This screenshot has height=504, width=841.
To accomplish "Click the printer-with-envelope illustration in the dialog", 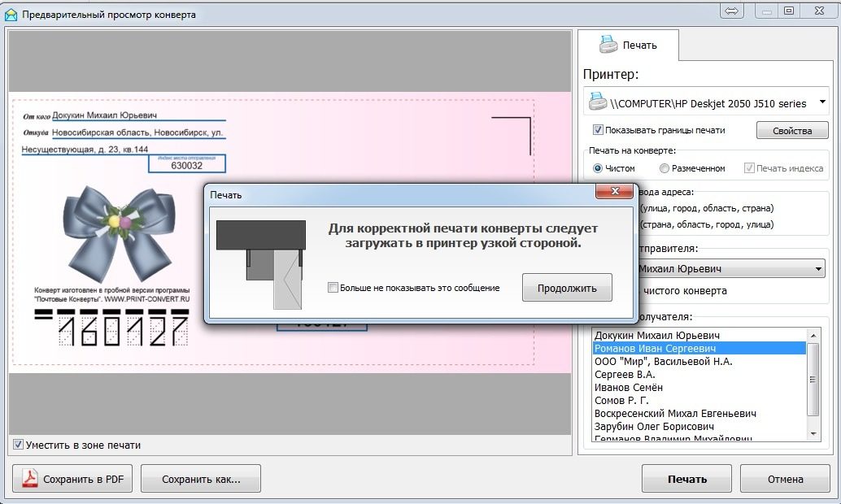I will 261,264.
